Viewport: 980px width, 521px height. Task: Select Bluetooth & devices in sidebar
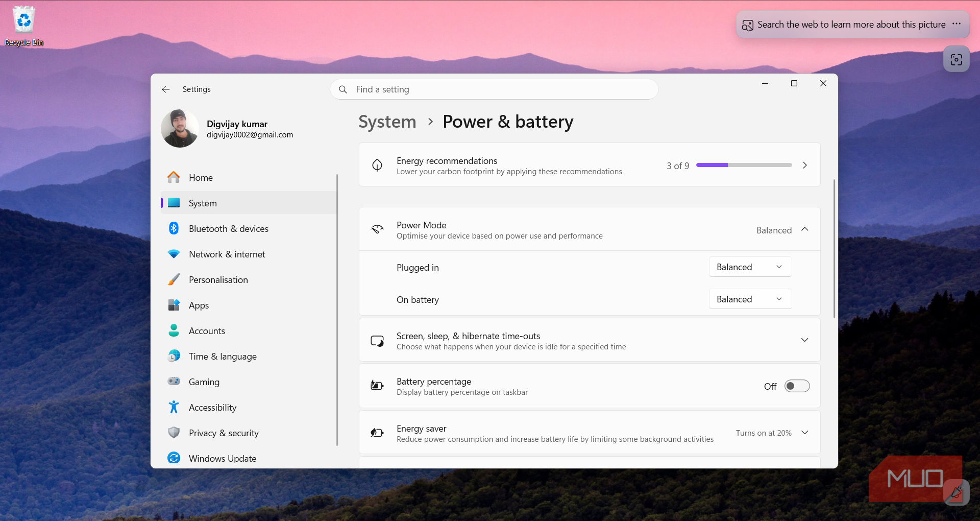pos(249,228)
